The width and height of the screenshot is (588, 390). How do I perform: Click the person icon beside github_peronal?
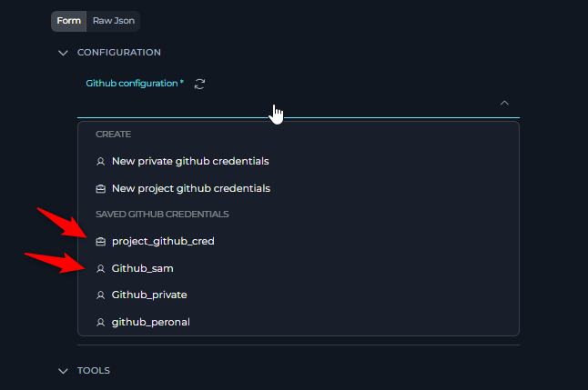[x=100, y=323]
